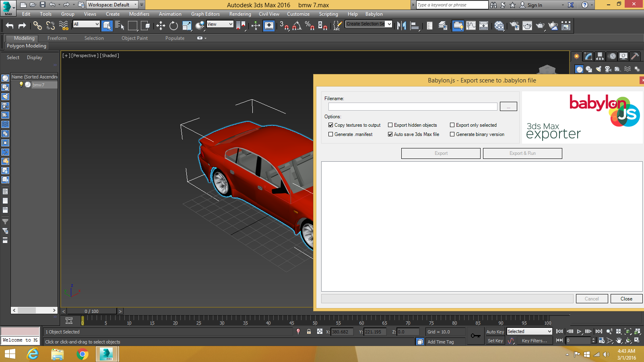Enable Export hidden objects checkbox
The width and height of the screenshot is (644, 362).
390,125
